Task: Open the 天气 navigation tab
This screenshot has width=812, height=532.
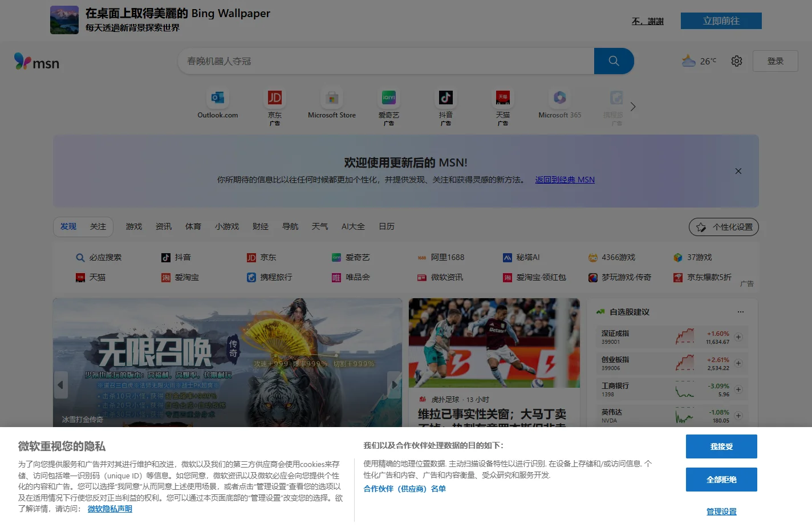Action: click(x=320, y=226)
